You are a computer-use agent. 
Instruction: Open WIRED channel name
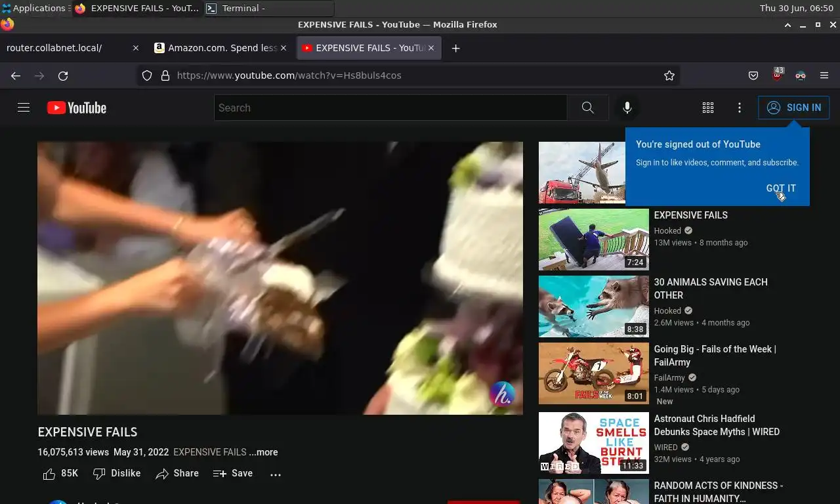click(666, 448)
